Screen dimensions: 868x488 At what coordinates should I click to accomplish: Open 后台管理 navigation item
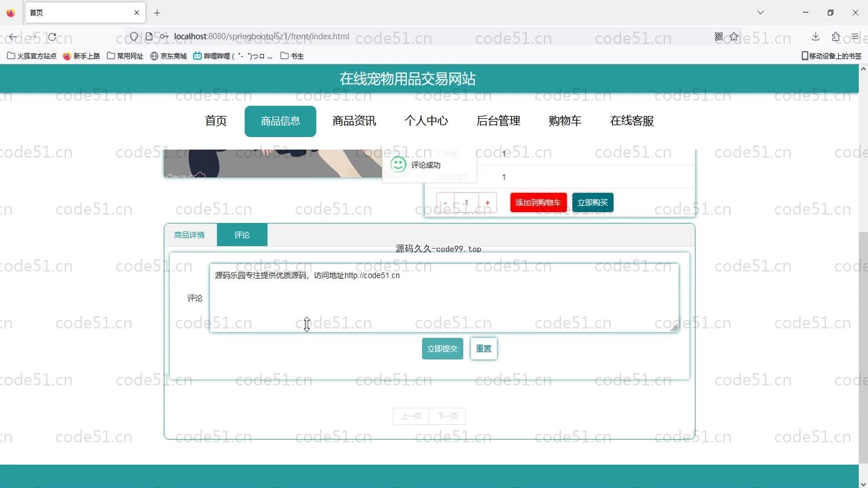[x=498, y=121]
